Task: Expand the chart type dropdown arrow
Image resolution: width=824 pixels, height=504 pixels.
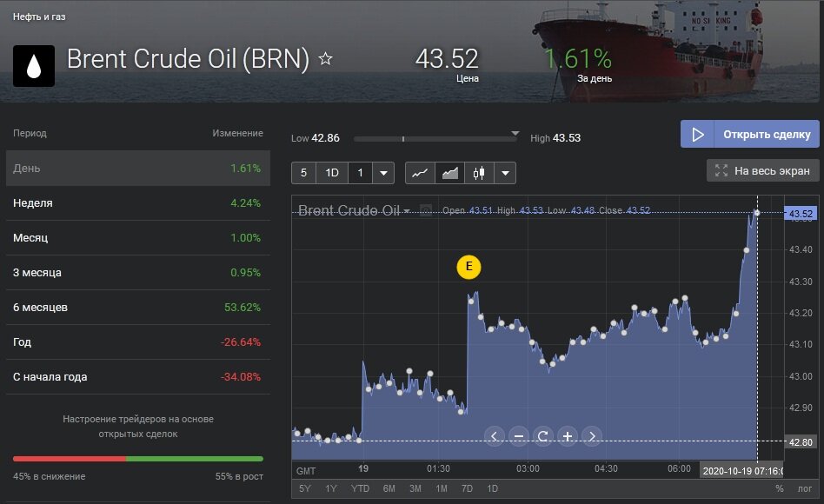Action: click(505, 173)
